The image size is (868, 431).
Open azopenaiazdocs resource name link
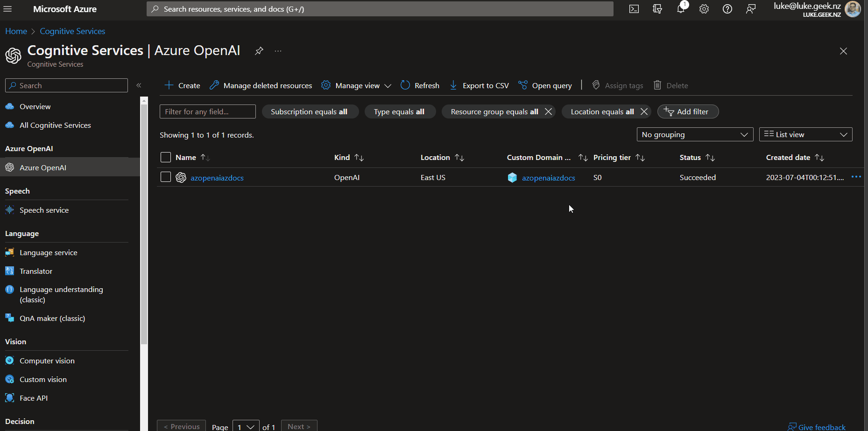pyautogui.click(x=217, y=178)
